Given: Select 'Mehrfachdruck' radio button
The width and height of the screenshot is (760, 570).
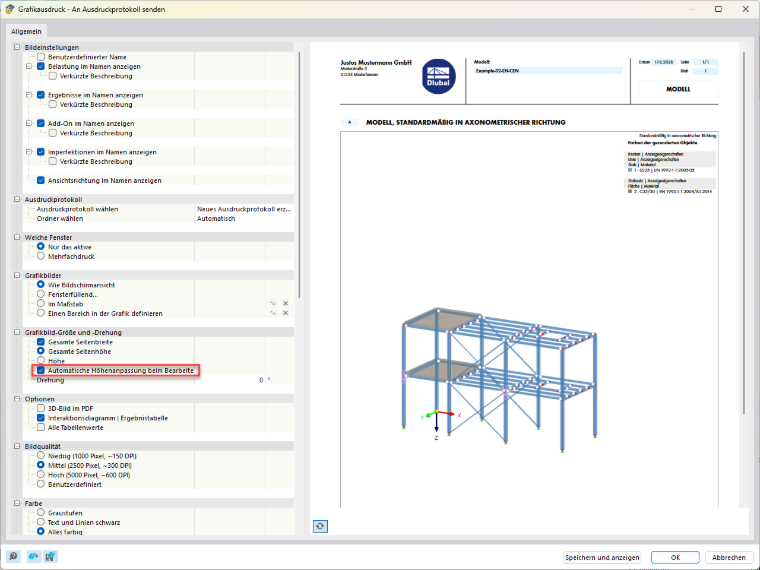Looking at the screenshot, I should [41, 256].
